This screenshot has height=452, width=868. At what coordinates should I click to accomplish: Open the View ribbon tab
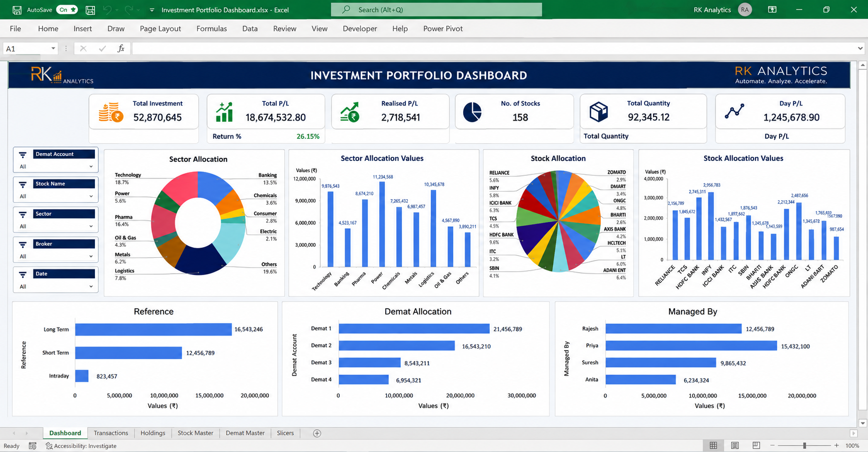click(x=319, y=28)
